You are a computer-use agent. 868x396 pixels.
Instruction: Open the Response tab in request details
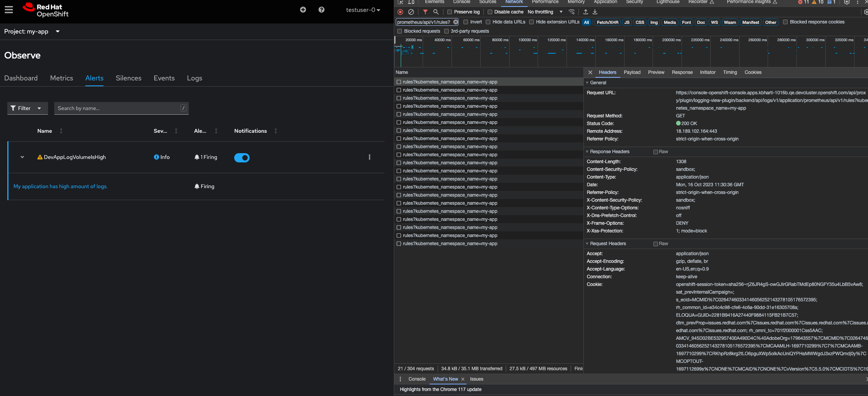(x=682, y=72)
